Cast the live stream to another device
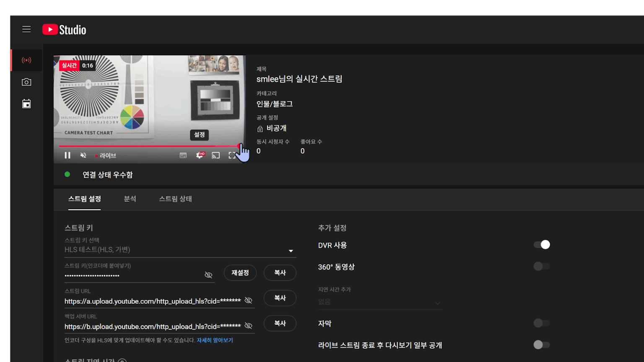 (x=216, y=155)
